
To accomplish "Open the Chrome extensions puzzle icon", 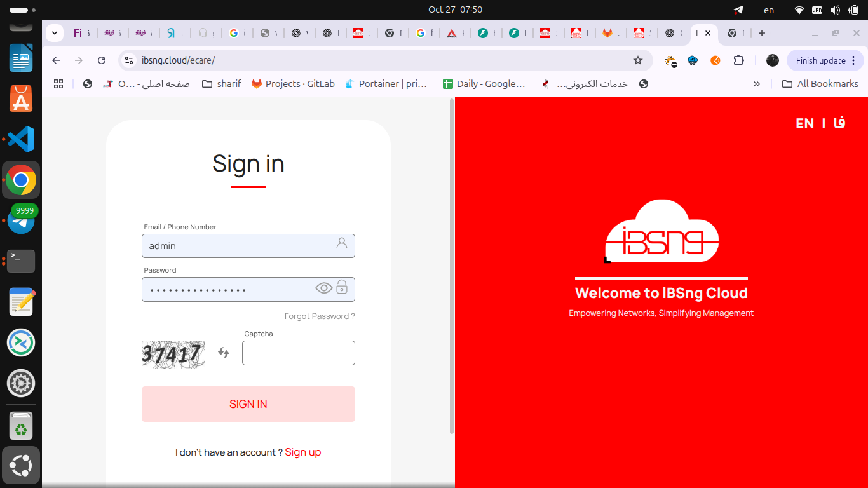I will pyautogui.click(x=738, y=60).
